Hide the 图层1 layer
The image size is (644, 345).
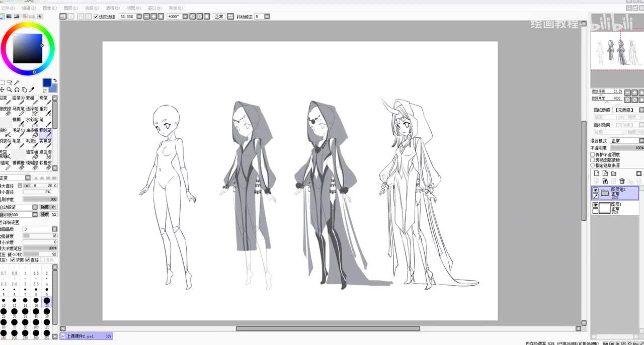coord(595,205)
